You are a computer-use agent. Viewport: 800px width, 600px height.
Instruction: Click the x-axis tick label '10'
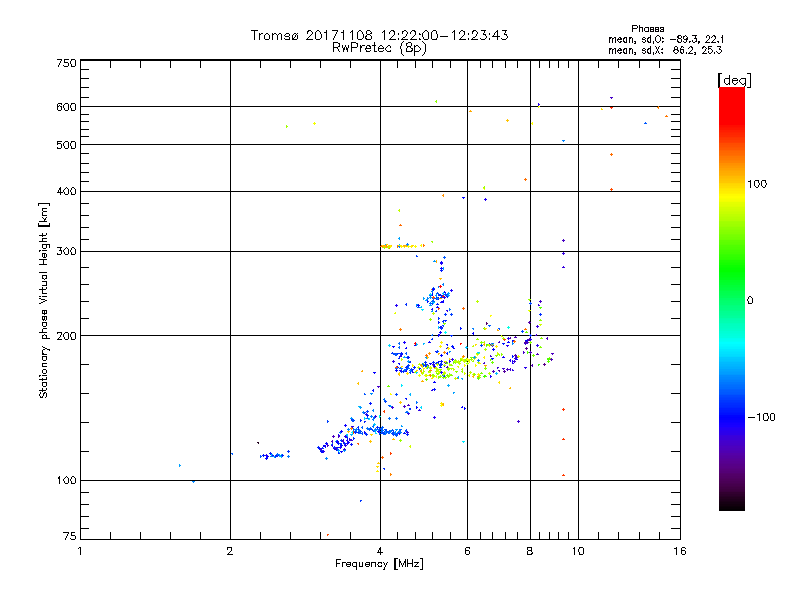578,551
